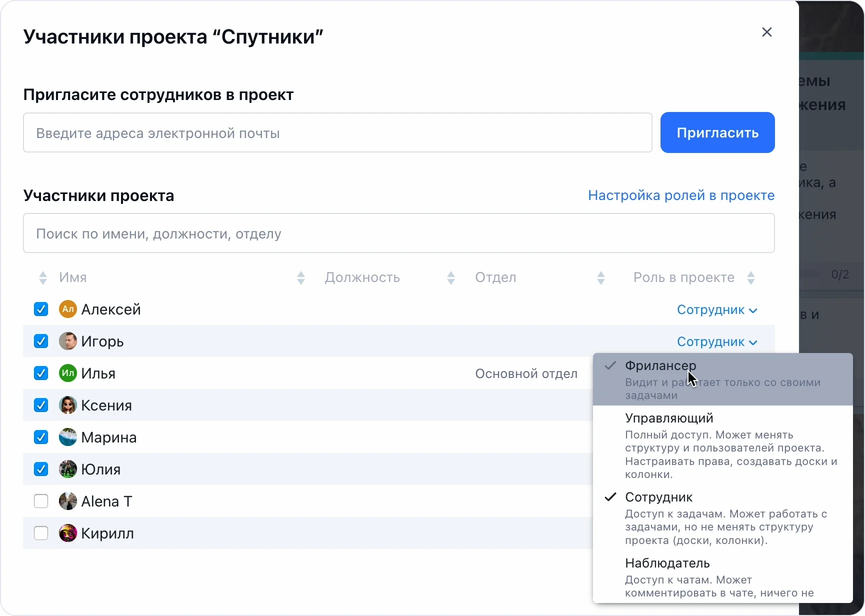Check the checkbox for Alena T
Viewport: 865px width, 616px height.
(41, 501)
